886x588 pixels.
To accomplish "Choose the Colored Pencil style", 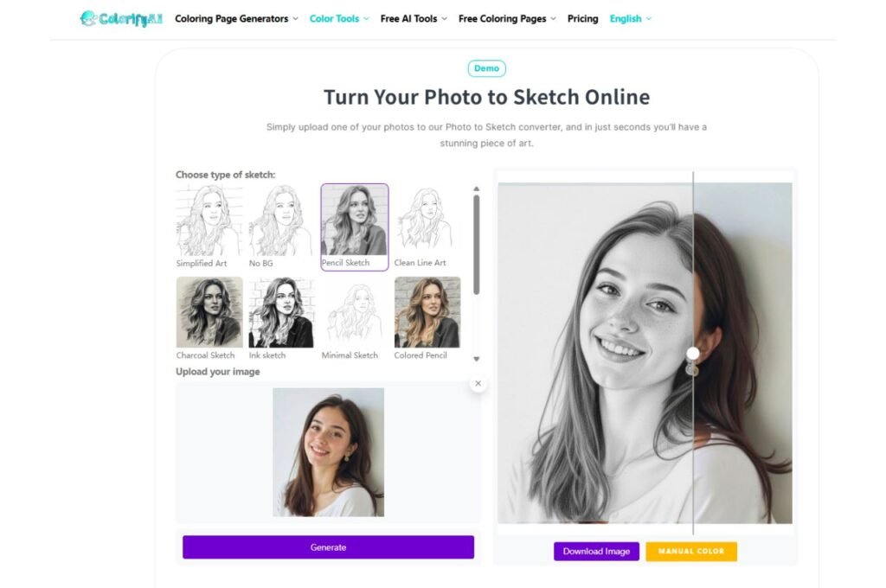I will [427, 312].
